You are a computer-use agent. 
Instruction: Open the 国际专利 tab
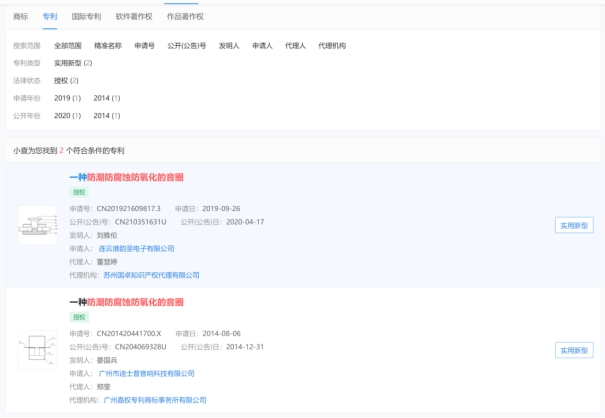click(87, 17)
